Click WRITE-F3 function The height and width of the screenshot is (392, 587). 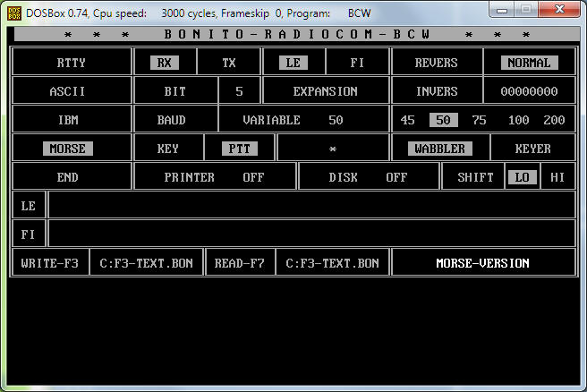50,263
